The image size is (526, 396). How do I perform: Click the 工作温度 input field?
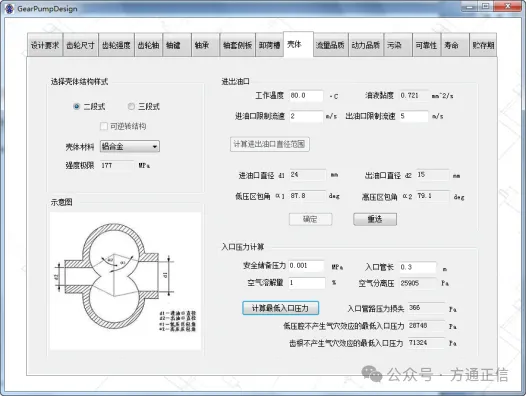(306, 96)
